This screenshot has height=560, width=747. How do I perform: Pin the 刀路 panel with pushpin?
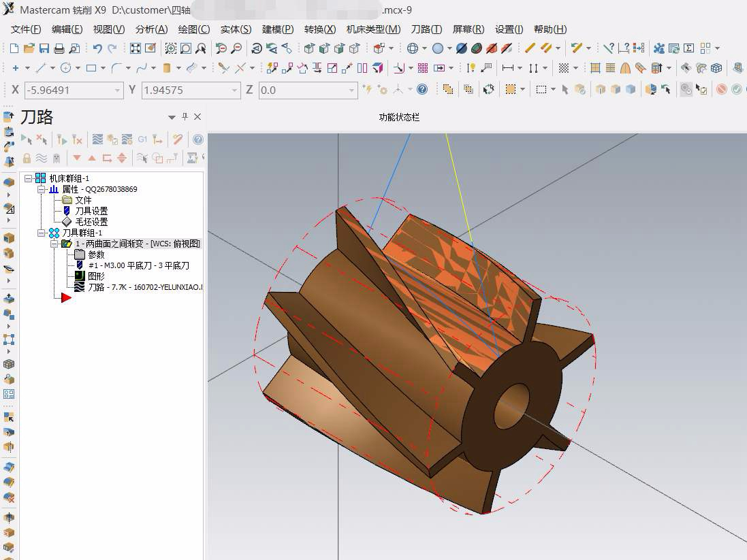coord(185,117)
